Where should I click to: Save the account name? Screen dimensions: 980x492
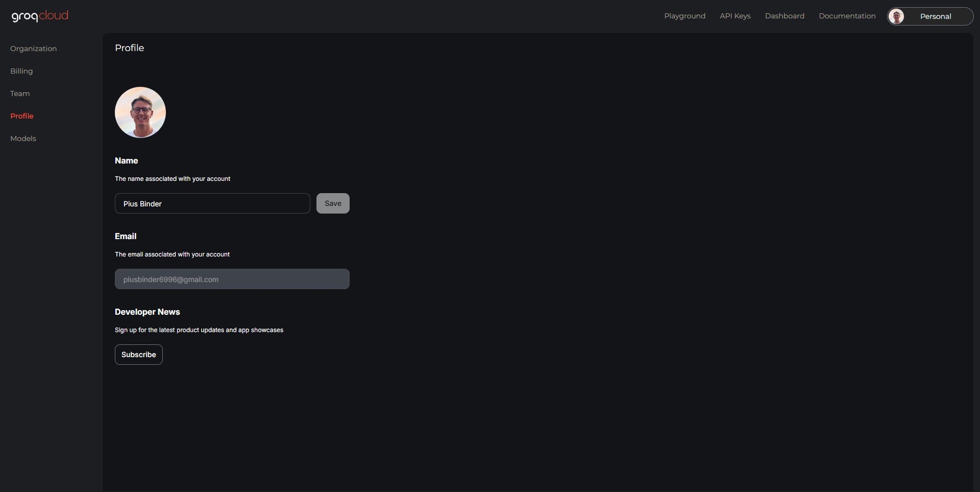tap(333, 203)
